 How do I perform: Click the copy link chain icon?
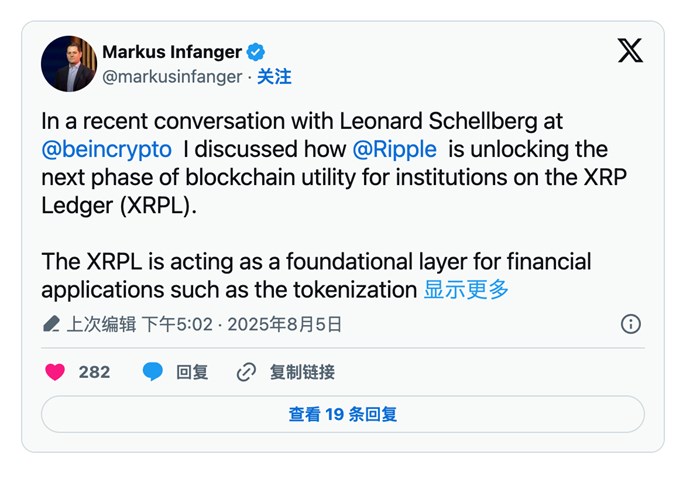pos(246,372)
